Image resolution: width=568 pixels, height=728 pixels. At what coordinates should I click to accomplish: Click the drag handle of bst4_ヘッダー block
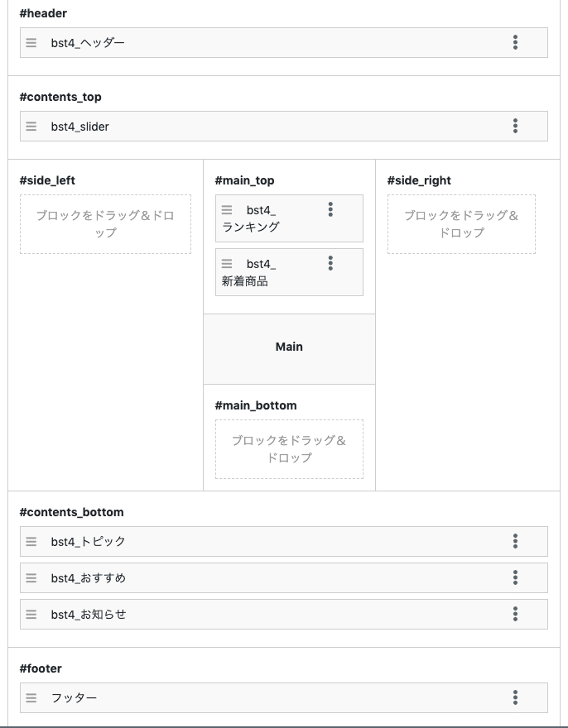coord(31,42)
